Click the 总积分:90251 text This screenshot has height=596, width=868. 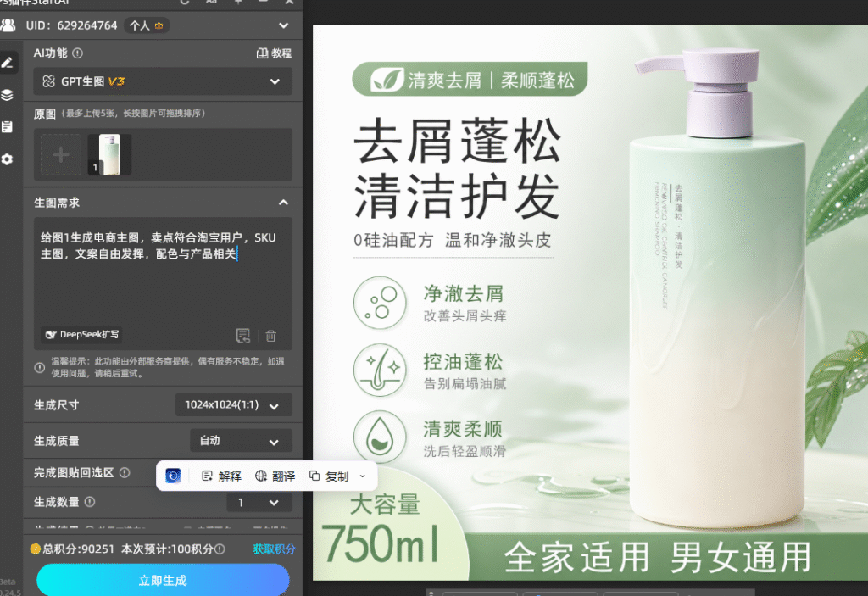[79, 549]
